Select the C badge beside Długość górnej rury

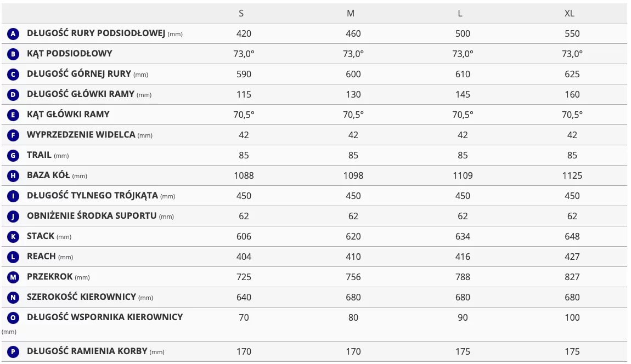[13, 75]
